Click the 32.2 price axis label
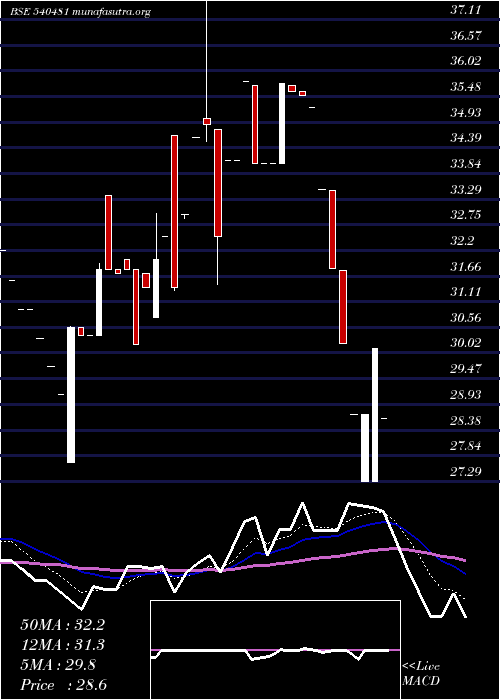Image resolution: width=500 pixels, height=700 pixels. pos(462,241)
